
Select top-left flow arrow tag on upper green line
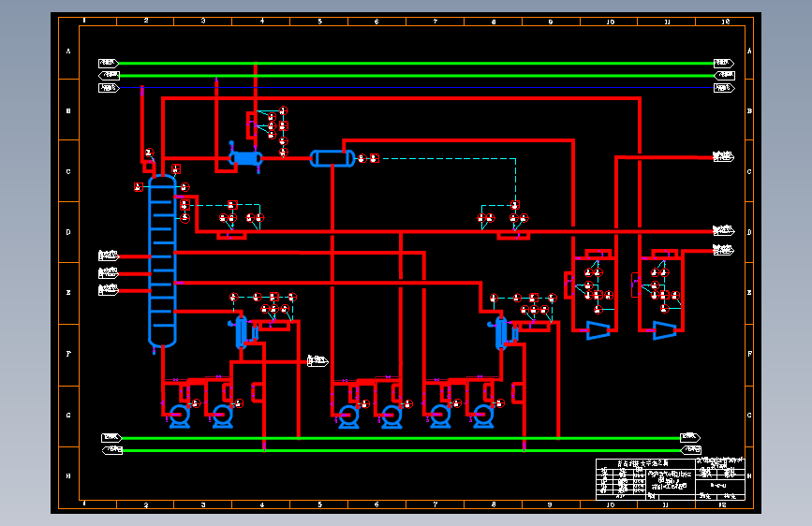click(109, 63)
